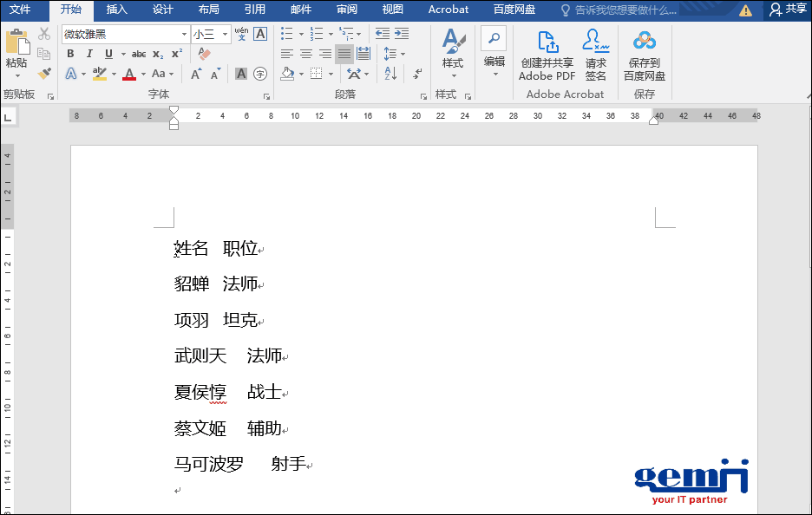Switch to the 插入 ribbon tab
The height and width of the screenshot is (515, 812).
116,10
